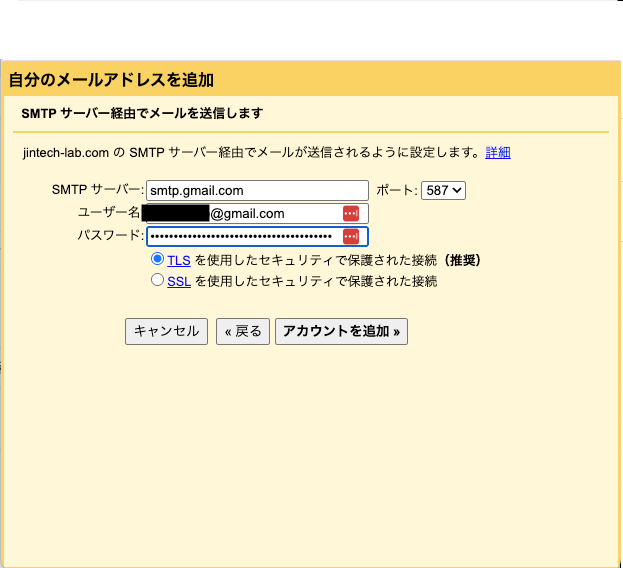Screen dimensions: 623x568
Task: Open the SSL hyperlink
Action: pos(179,282)
